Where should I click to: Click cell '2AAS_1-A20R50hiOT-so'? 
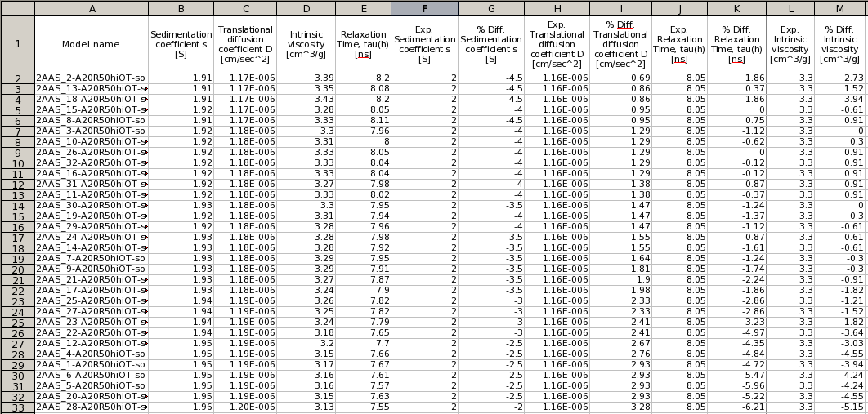tap(92, 365)
